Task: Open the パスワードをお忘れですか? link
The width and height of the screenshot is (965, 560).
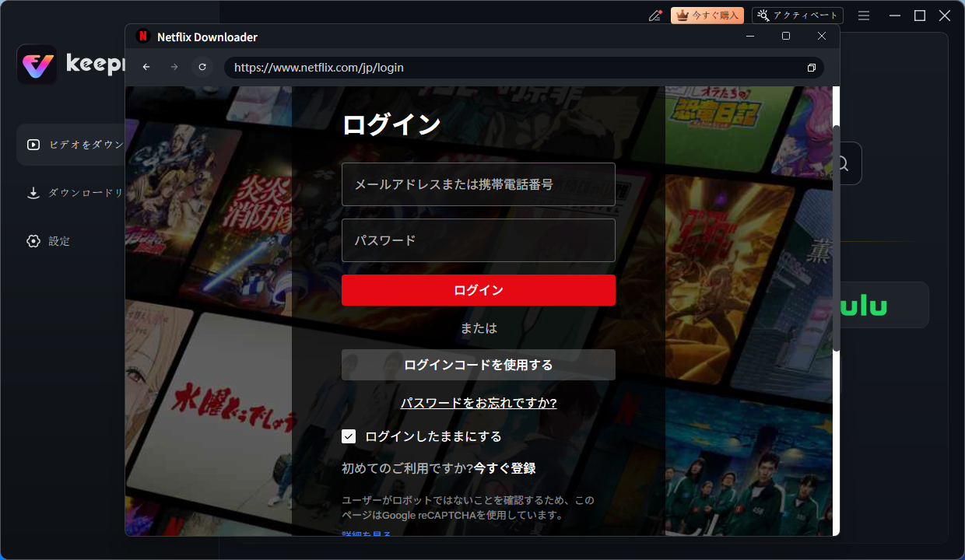Action: tap(479, 403)
